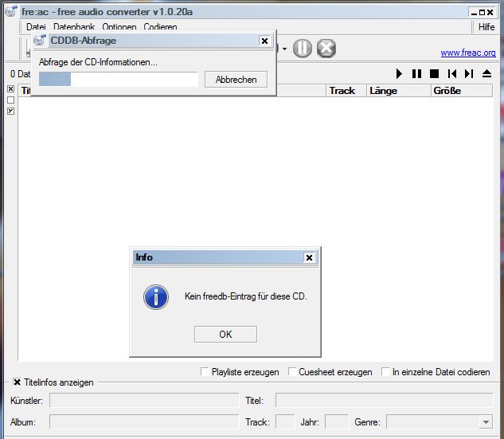Click the Künstler input field
504x439 pixels.
tap(144, 401)
